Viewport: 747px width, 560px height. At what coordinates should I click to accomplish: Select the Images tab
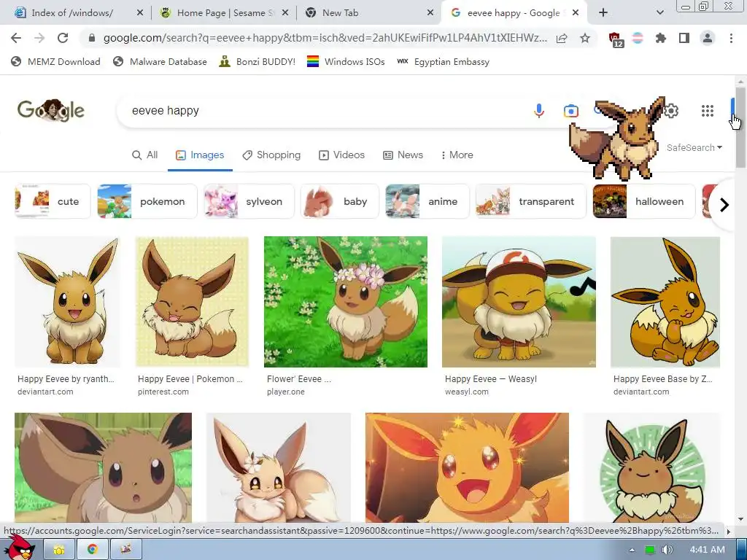pyautogui.click(x=200, y=155)
